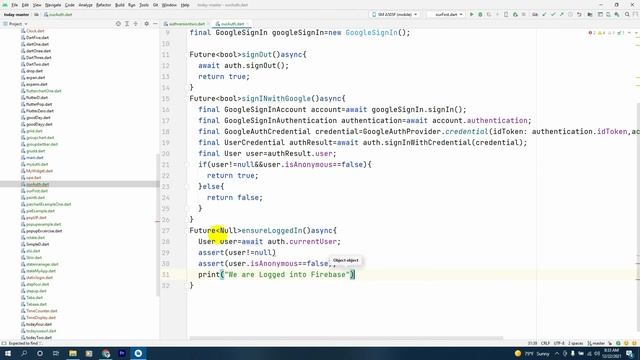Click the fold marker on editor line 21

click(x=187, y=164)
